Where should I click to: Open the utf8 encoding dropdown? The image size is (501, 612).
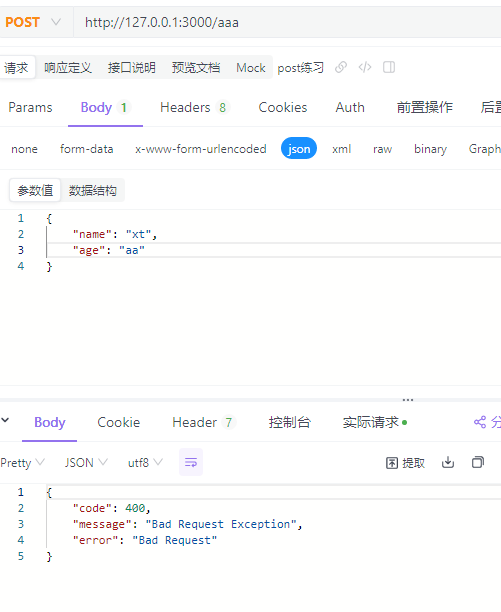point(145,463)
